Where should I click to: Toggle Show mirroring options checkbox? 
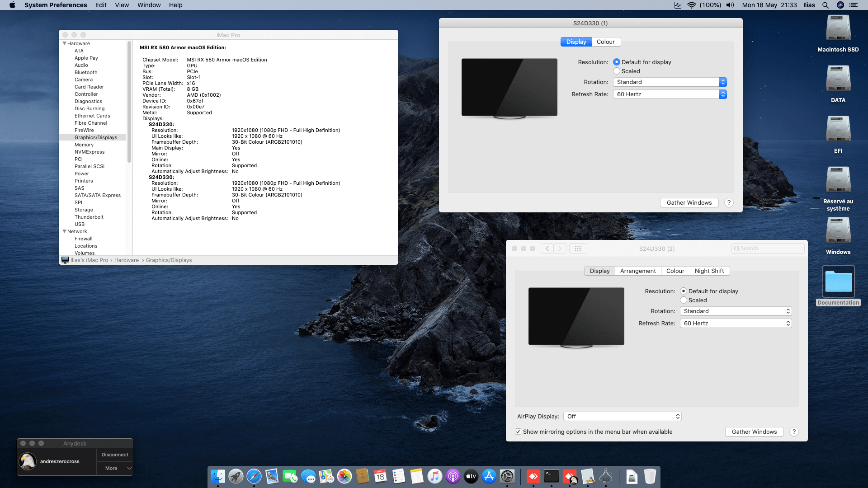518,432
